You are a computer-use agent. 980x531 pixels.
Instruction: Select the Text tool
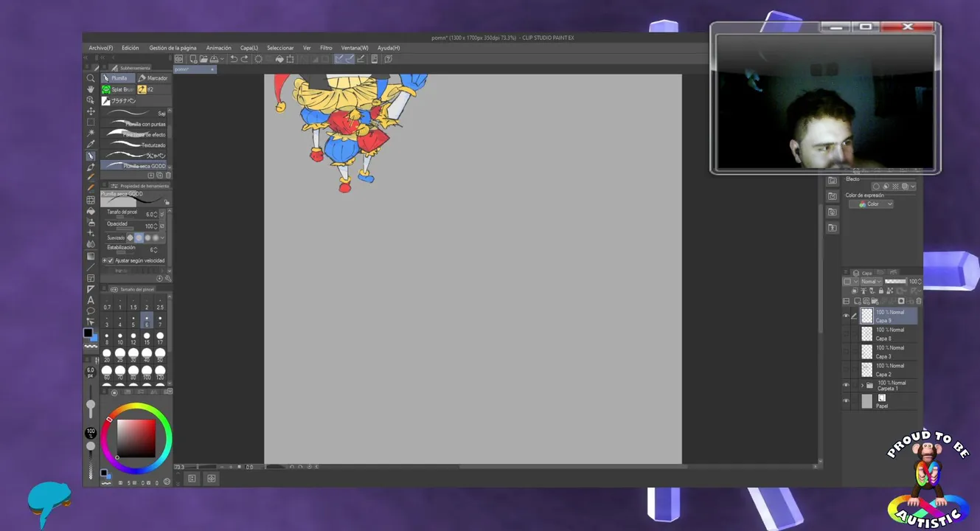pyautogui.click(x=91, y=300)
